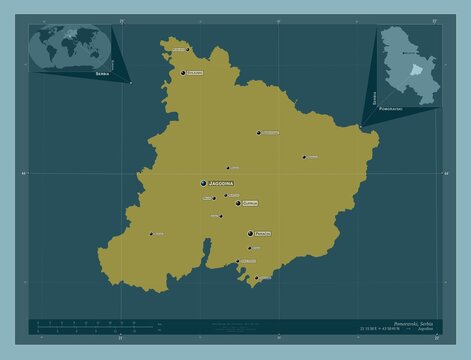Screen dimensions: 471x360
Task: Select the Svilajnac label on the map
Action: pos(195,73)
